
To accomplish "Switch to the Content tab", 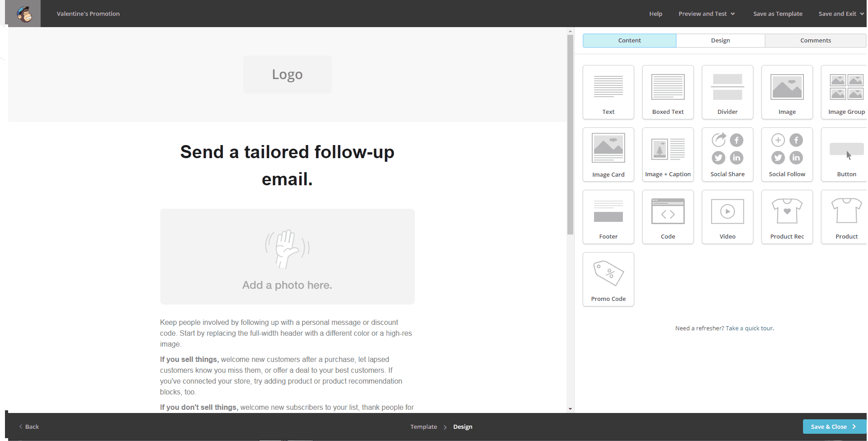I will click(629, 40).
